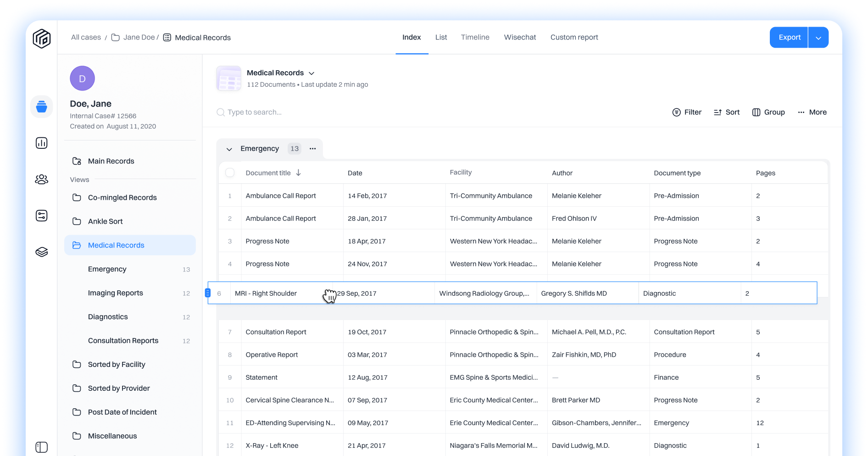Click Sorted by Provider folder icon
Image resolution: width=868 pixels, height=456 pixels.
pos(77,388)
